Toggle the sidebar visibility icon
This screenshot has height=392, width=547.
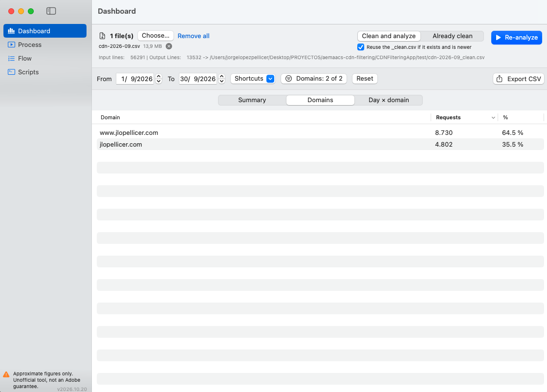(51, 11)
